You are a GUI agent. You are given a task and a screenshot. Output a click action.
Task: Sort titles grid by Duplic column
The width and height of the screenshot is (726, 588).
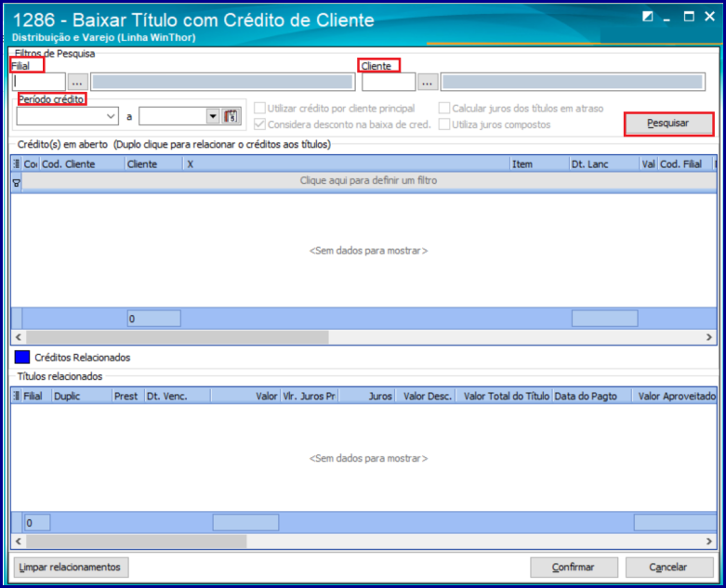coord(82,397)
